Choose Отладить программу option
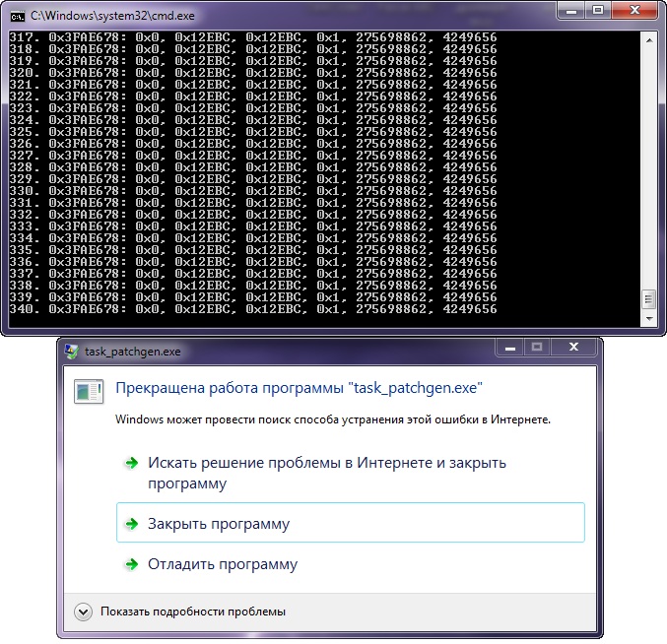Screen dimensions: 667x644 [x=351, y=564]
